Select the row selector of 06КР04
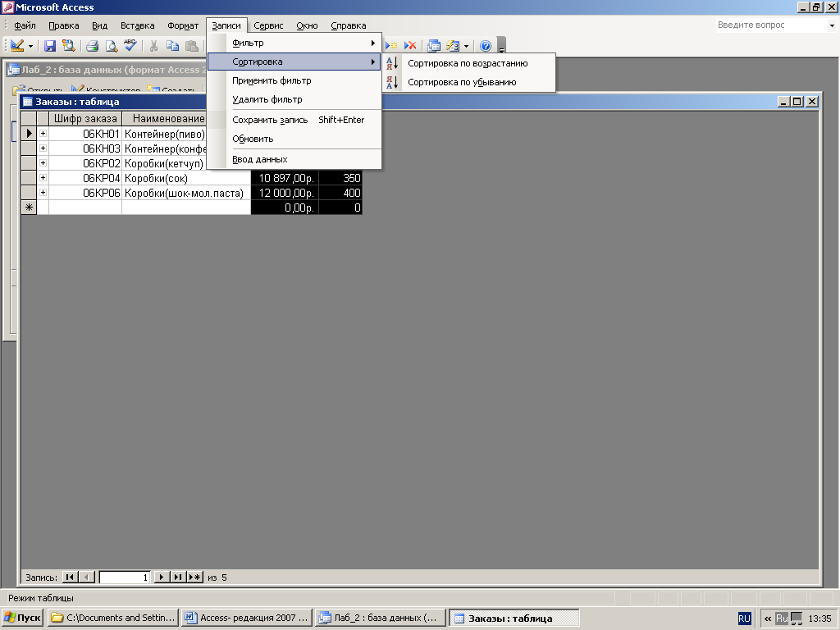The width and height of the screenshot is (840, 630). [x=29, y=178]
